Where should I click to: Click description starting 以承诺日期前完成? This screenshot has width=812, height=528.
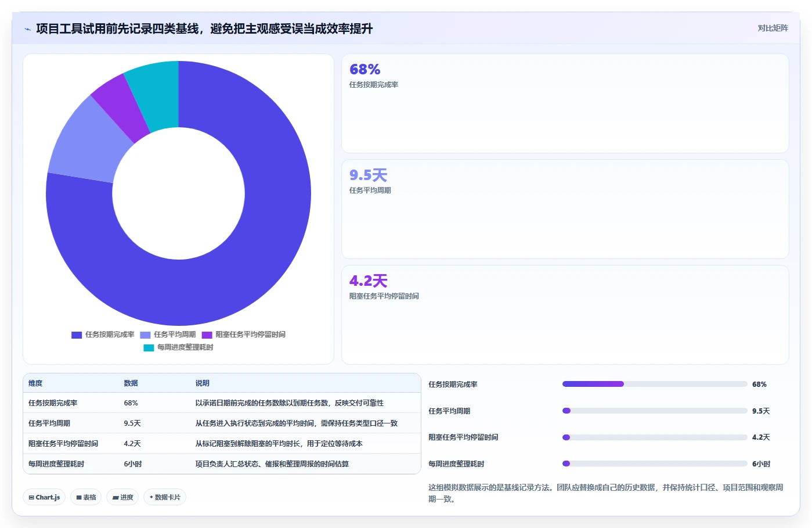[289, 403]
